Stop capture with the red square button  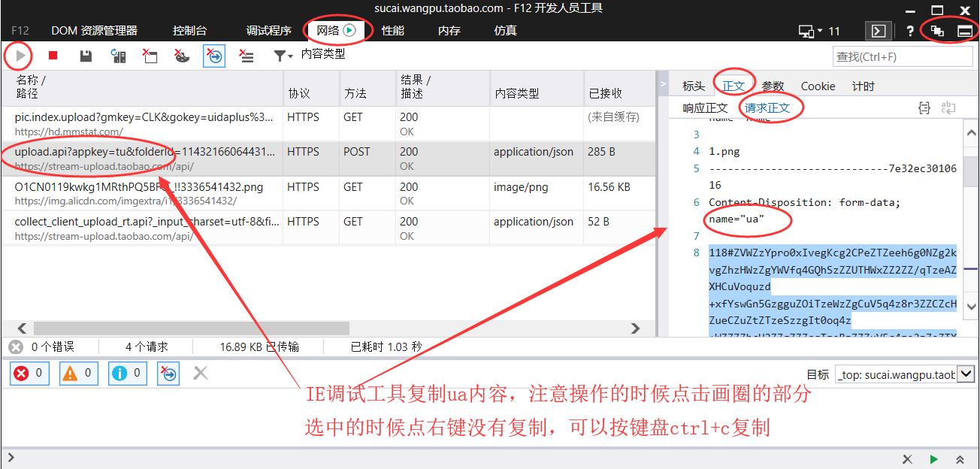point(53,56)
